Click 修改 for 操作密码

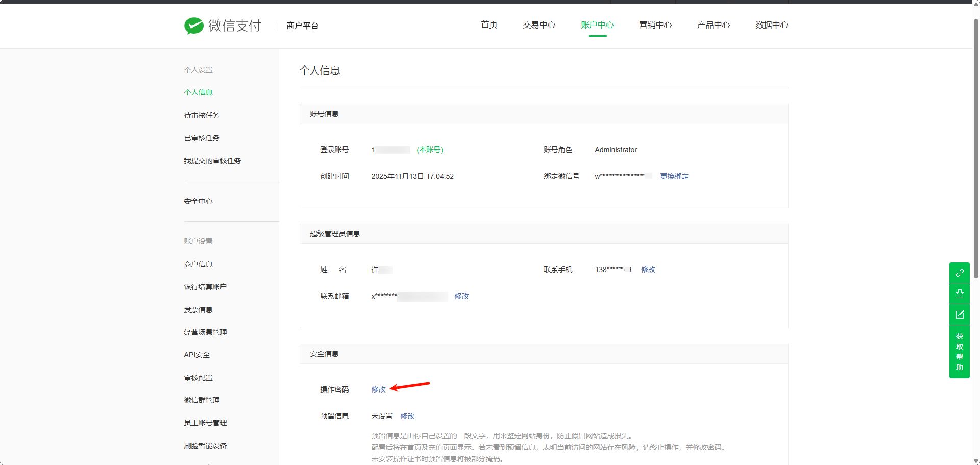[x=378, y=389]
